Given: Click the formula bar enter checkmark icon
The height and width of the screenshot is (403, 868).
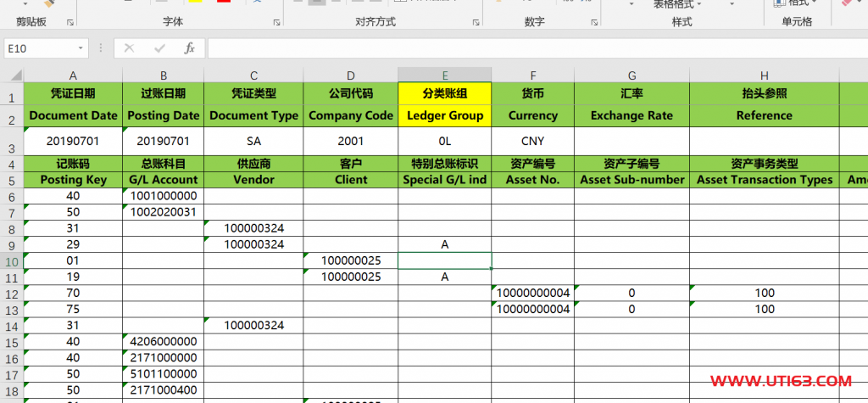Looking at the screenshot, I should 160,48.
